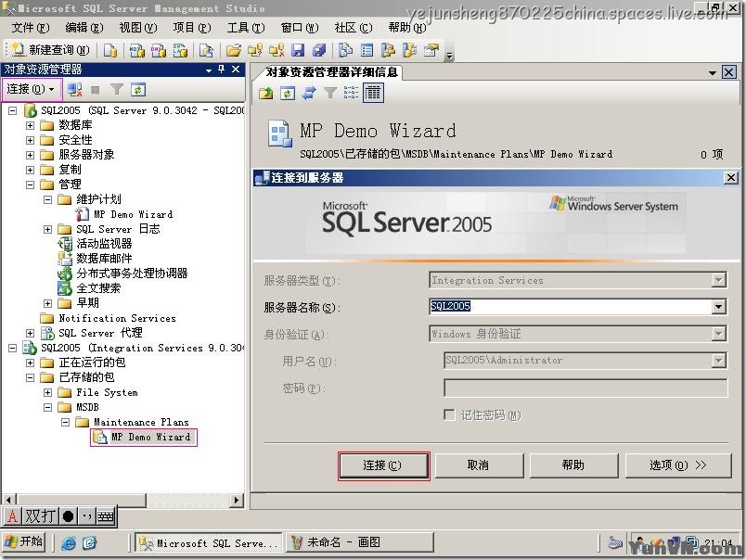Open the 项目 menu
The image size is (746, 560).
click(192, 28)
